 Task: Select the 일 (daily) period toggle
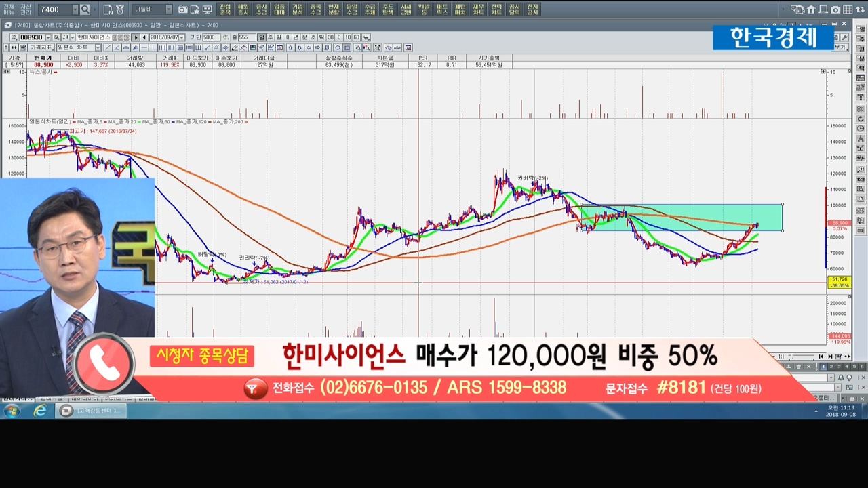[261, 37]
